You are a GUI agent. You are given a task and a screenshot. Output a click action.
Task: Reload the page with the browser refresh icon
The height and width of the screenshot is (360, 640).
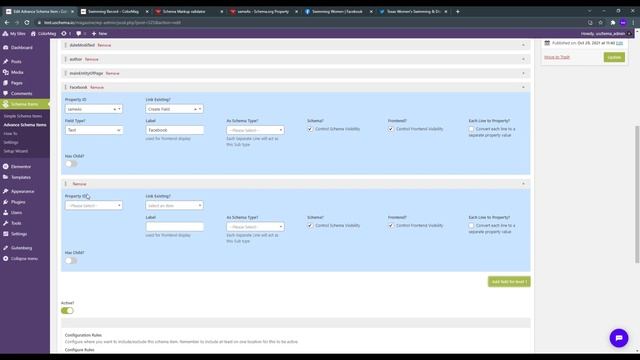coord(27,22)
